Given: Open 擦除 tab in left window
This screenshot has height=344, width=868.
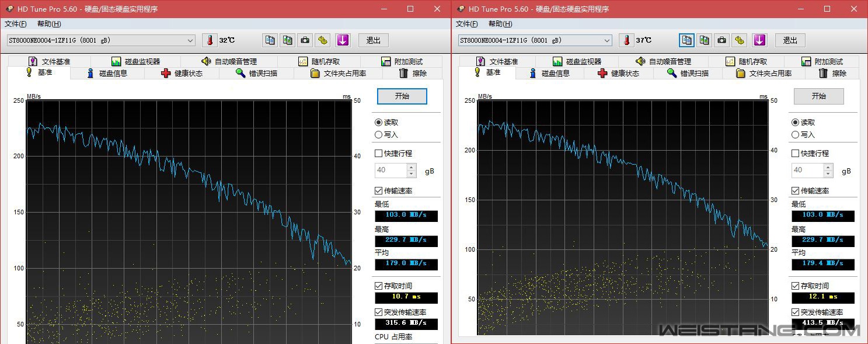Looking at the screenshot, I should coord(413,73).
